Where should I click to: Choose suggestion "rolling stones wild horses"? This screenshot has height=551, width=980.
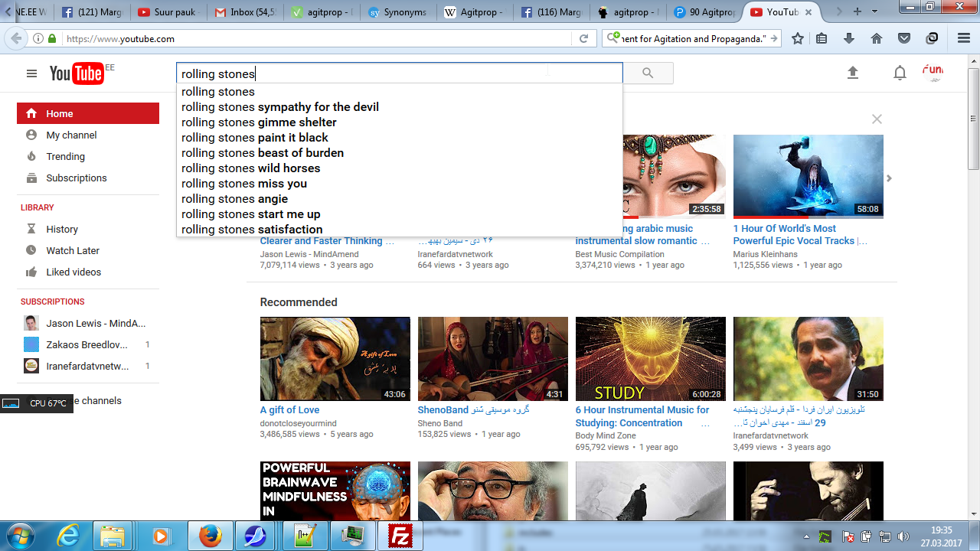pyautogui.click(x=400, y=168)
